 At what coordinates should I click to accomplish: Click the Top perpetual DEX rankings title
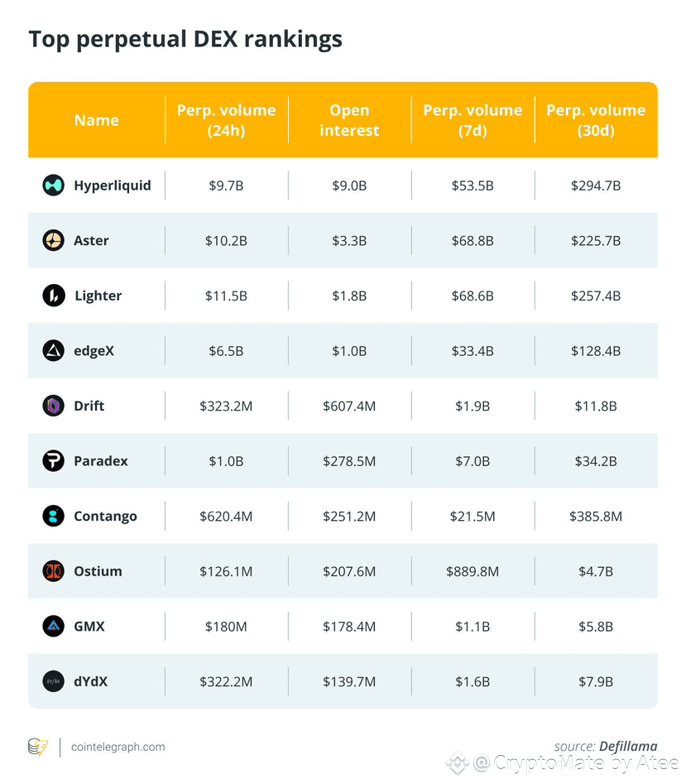pyautogui.click(x=185, y=39)
